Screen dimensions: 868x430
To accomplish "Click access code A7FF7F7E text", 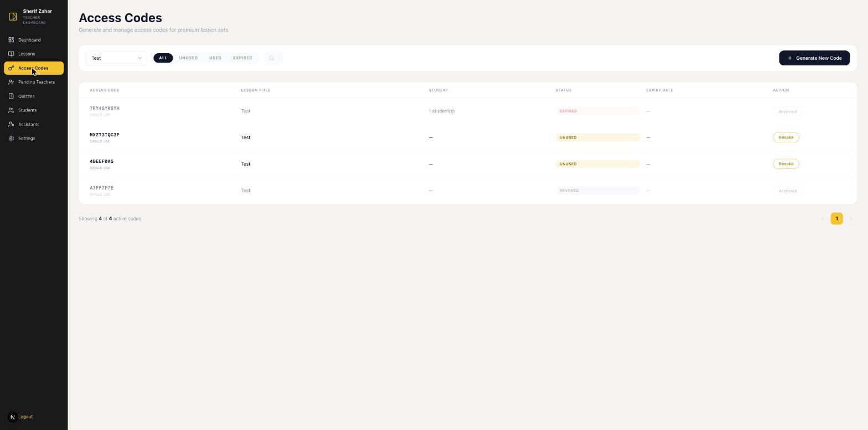I will coord(101,188).
